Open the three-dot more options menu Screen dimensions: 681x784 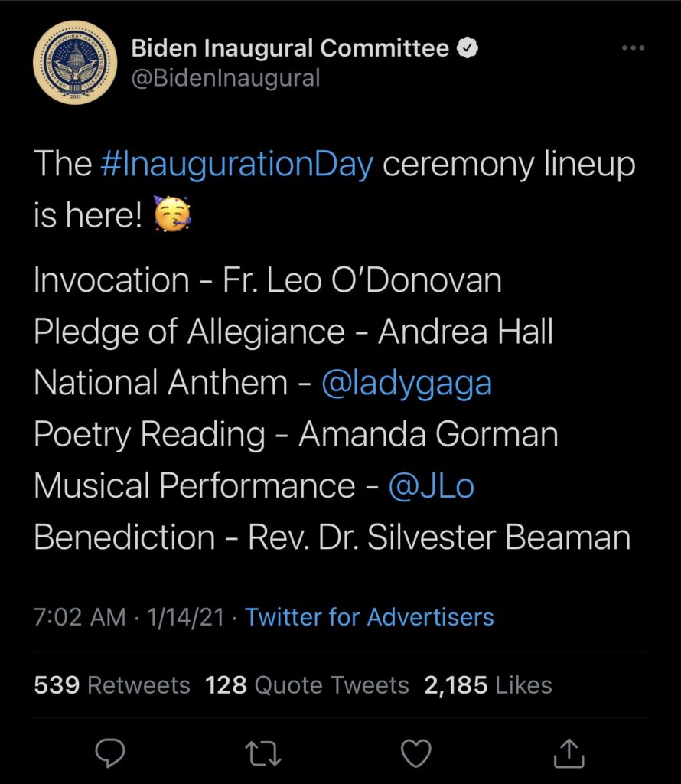point(633,49)
